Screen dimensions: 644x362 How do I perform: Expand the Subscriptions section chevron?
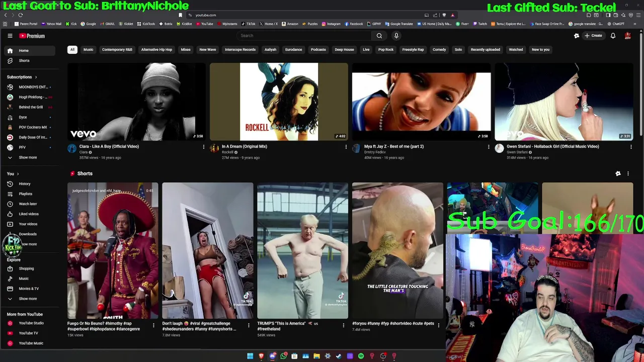(36, 77)
